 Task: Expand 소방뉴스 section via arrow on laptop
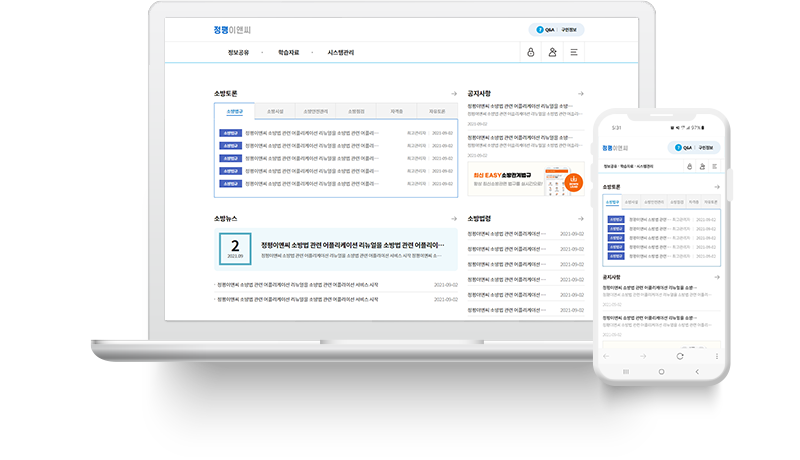(x=454, y=217)
